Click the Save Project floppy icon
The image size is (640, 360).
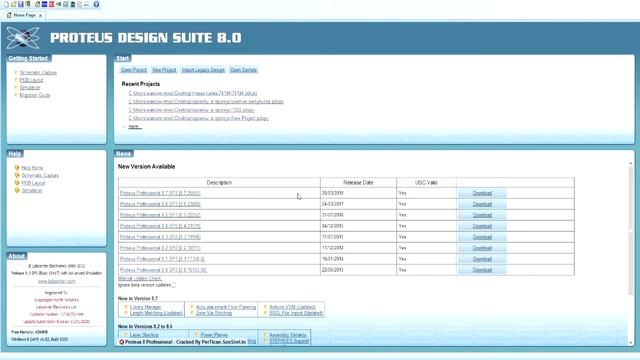[21, 4]
